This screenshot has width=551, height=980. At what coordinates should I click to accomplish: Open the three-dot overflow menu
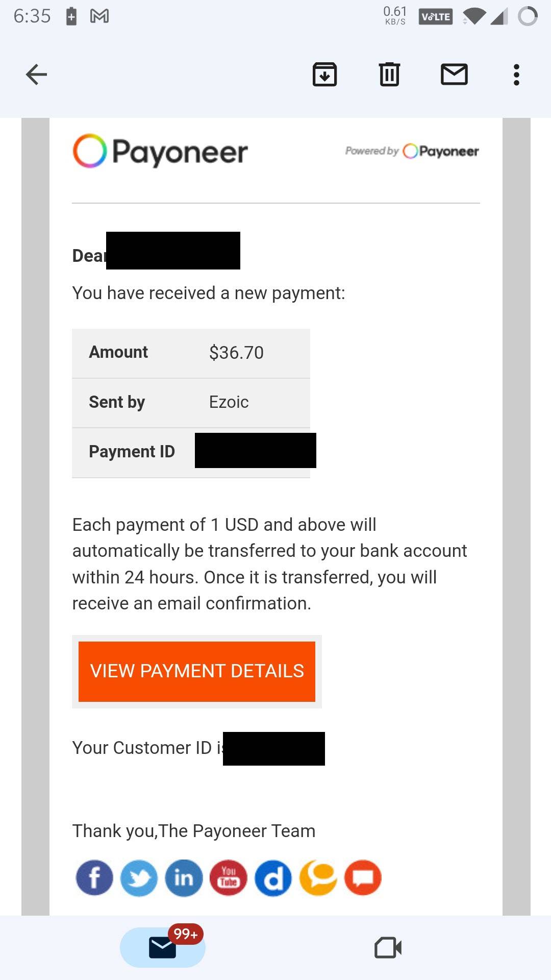tap(516, 75)
